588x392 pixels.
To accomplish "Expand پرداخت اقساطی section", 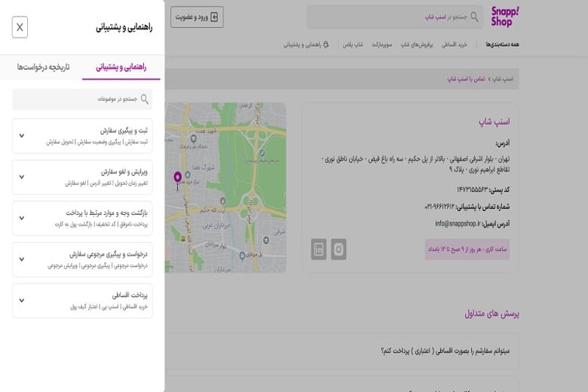I will tap(82, 301).
